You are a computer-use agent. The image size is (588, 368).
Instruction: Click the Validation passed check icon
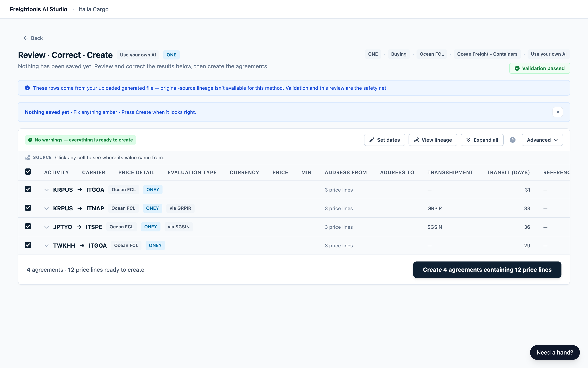click(x=517, y=68)
